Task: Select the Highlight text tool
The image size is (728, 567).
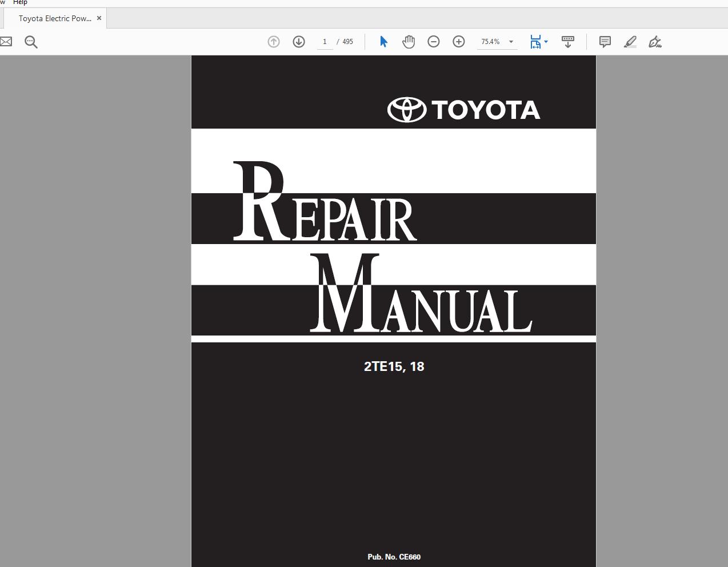Action: [x=630, y=41]
